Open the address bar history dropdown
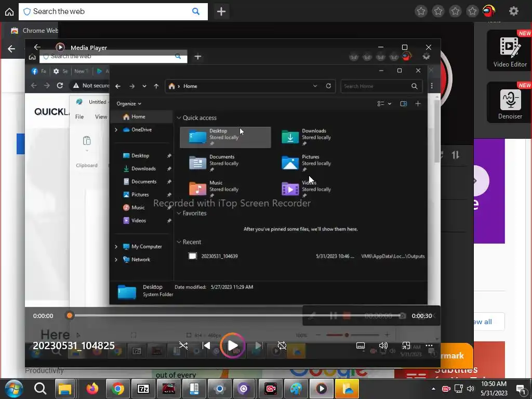 pos(315,86)
